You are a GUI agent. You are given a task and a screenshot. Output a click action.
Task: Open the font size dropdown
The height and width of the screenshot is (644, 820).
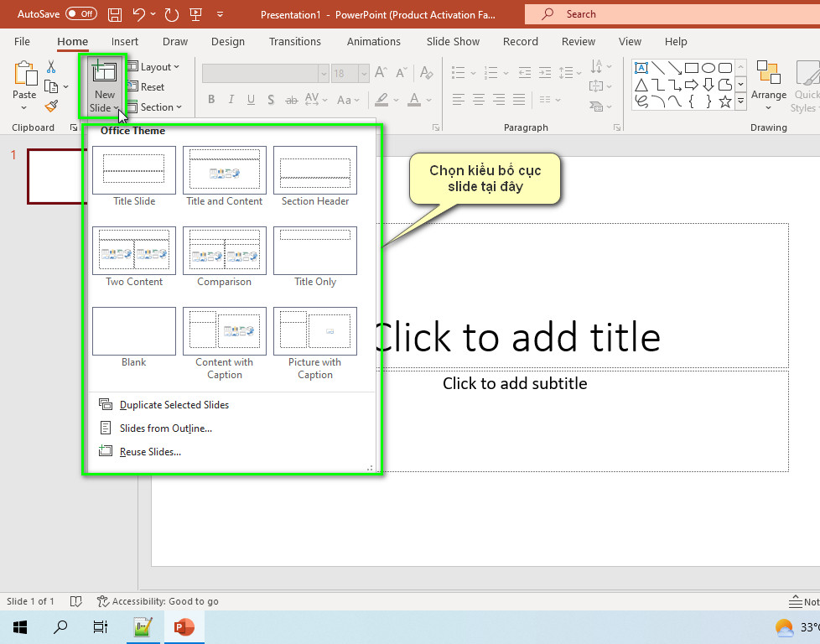tap(364, 73)
